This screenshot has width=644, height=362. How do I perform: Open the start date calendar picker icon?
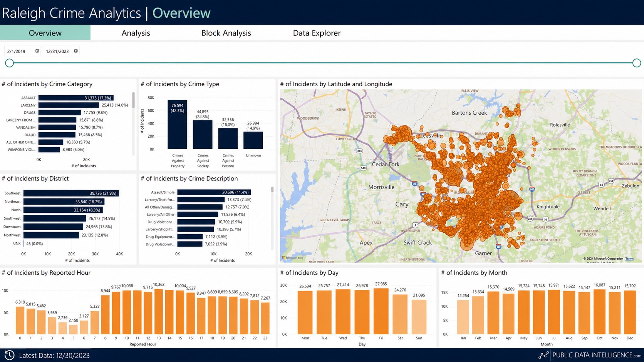[x=37, y=51]
